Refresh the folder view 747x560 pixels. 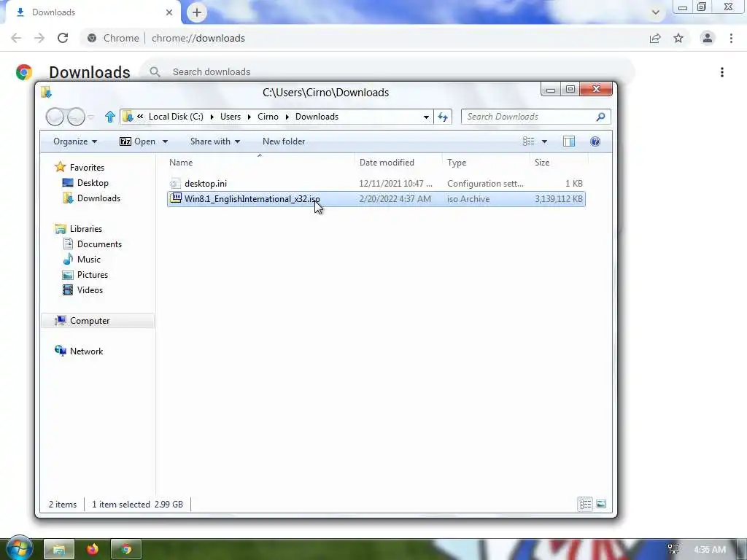pyautogui.click(x=443, y=117)
